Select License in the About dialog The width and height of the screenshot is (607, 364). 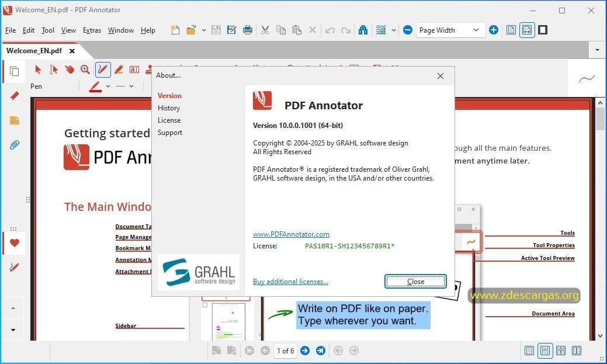(169, 120)
